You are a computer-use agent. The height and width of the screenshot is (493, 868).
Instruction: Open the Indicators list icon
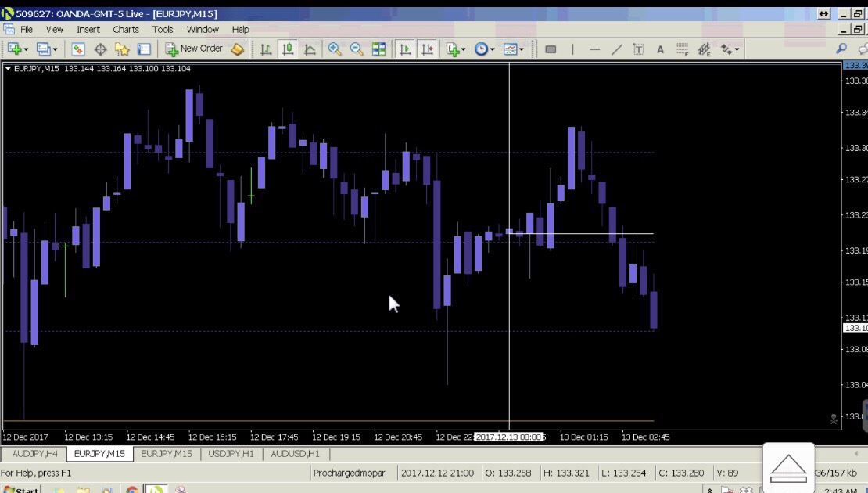click(453, 49)
